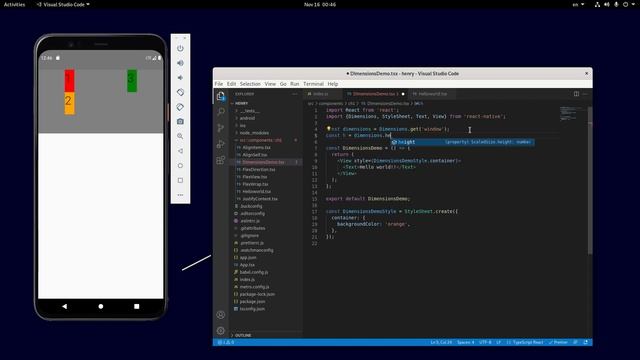Image resolution: width=640 pixels, height=360 pixels.
Task: Select the DimensionsDemo.tsx editor tab
Action: pyautogui.click(x=375, y=94)
